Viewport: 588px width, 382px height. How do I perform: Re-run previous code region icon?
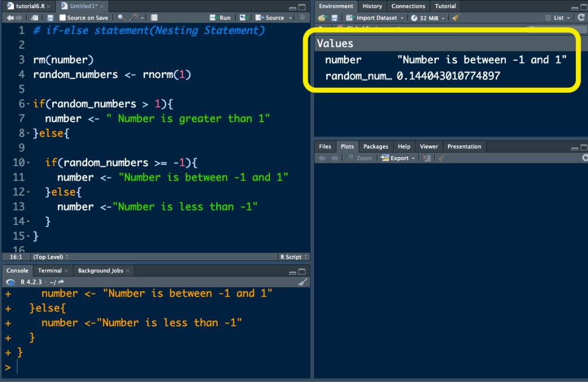click(x=243, y=18)
